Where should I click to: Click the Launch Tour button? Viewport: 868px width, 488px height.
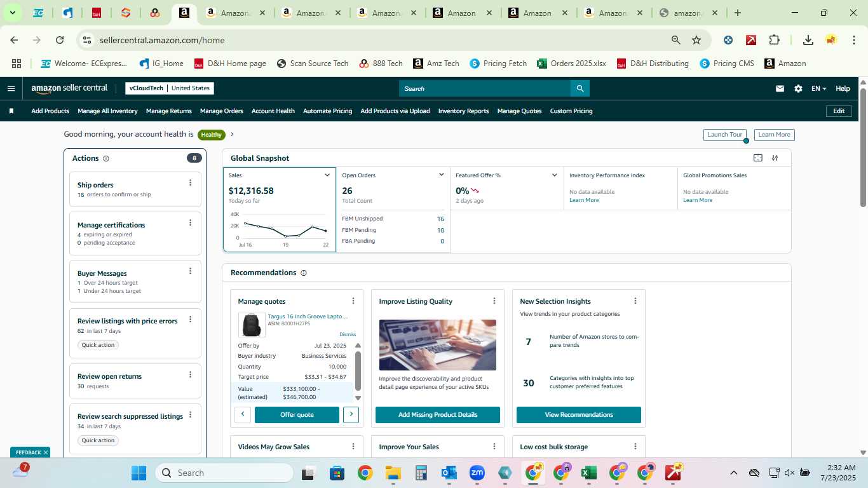point(725,135)
